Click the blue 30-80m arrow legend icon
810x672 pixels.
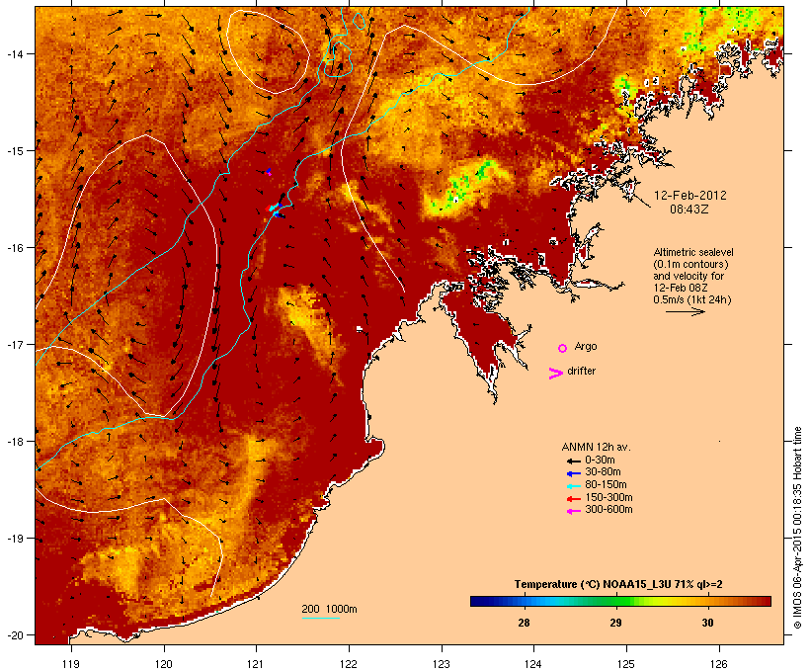573,473
